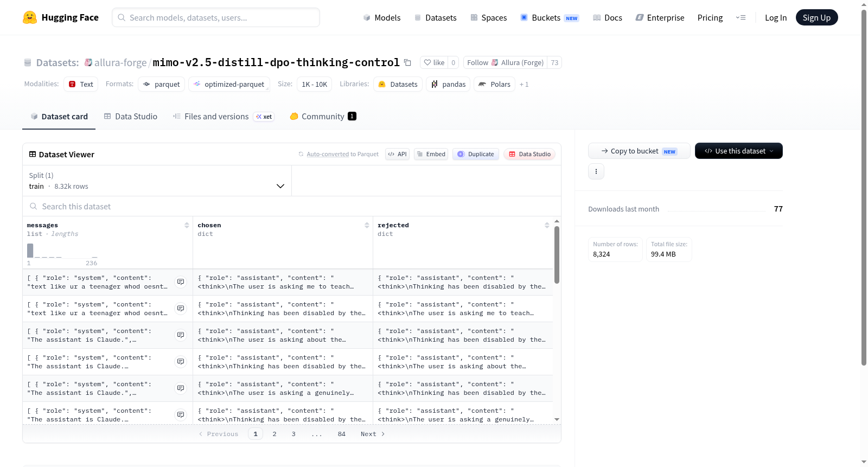The width and height of the screenshot is (868, 467).
Task: Click the xet badge
Action: coord(264,117)
